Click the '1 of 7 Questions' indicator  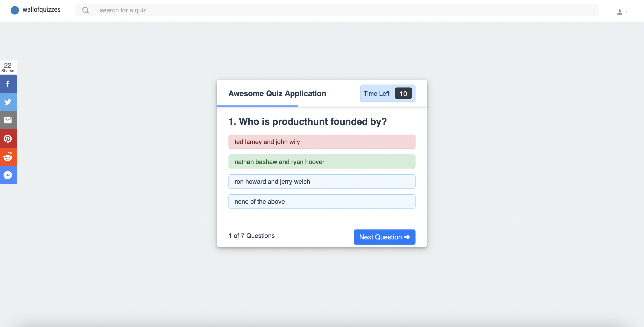point(251,236)
